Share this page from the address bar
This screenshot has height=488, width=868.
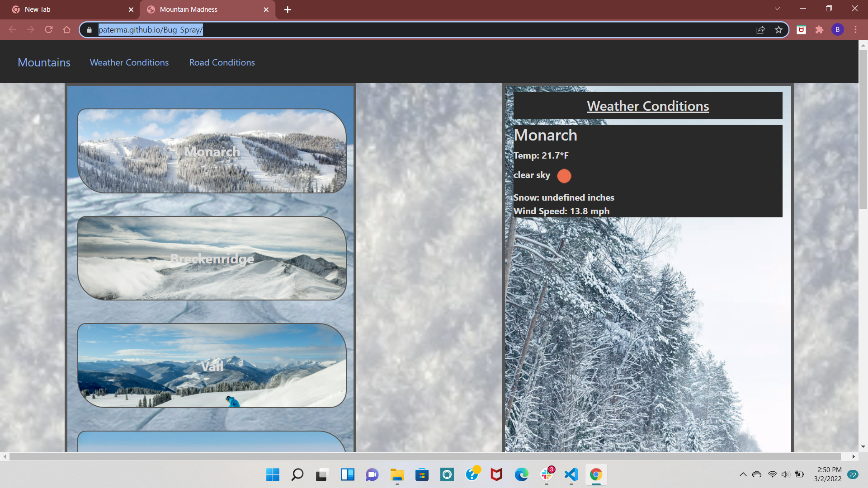[760, 30]
